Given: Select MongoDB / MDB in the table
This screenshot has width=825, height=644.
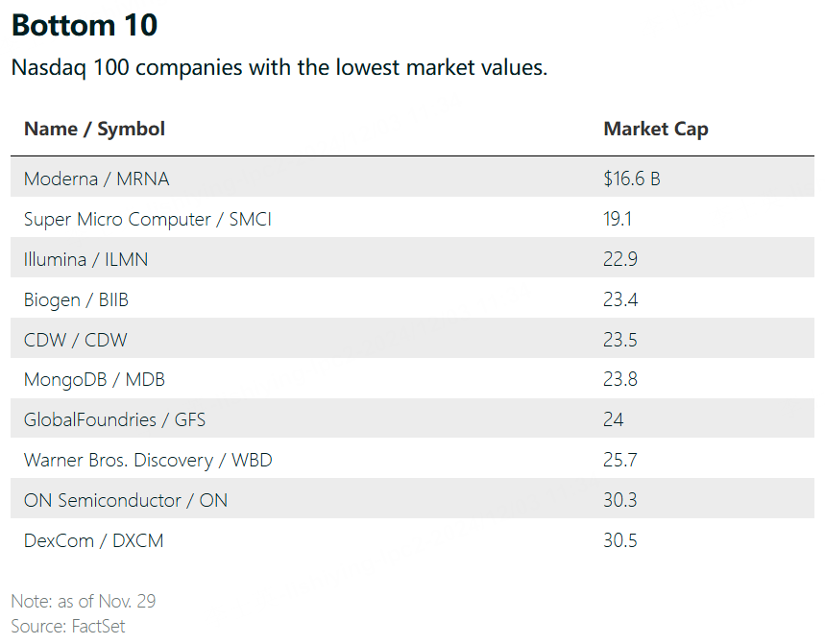Looking at the screenshot, I should [94, 380].
